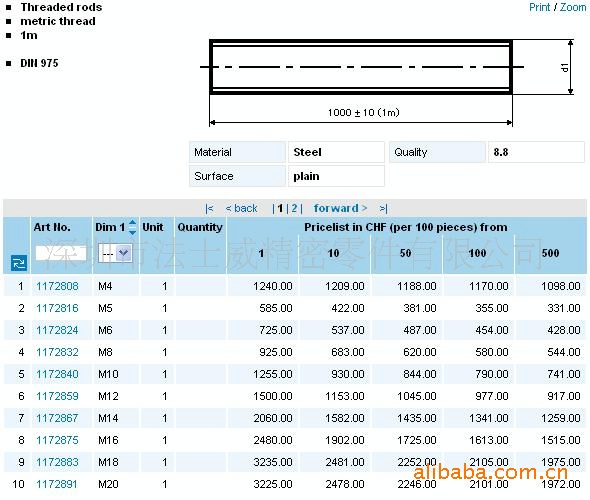Go to page 2 of results
Image resolution: width=590 pixels, height=500 pixels.
point(294,208)
